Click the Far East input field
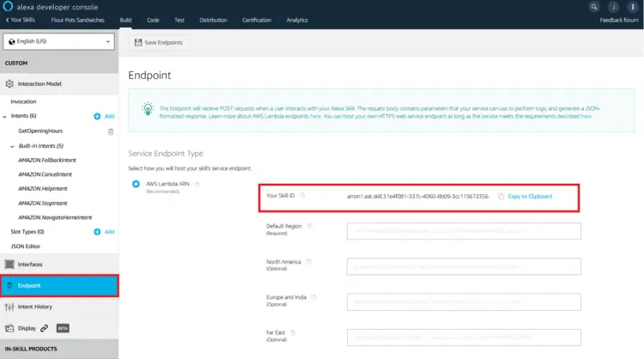Viewport: 644px width, 359px height. coord(464,338)
